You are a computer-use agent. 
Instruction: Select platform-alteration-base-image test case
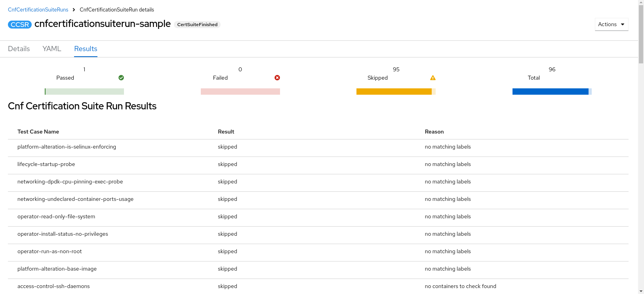pyautogui.click(x=57, y=269)
